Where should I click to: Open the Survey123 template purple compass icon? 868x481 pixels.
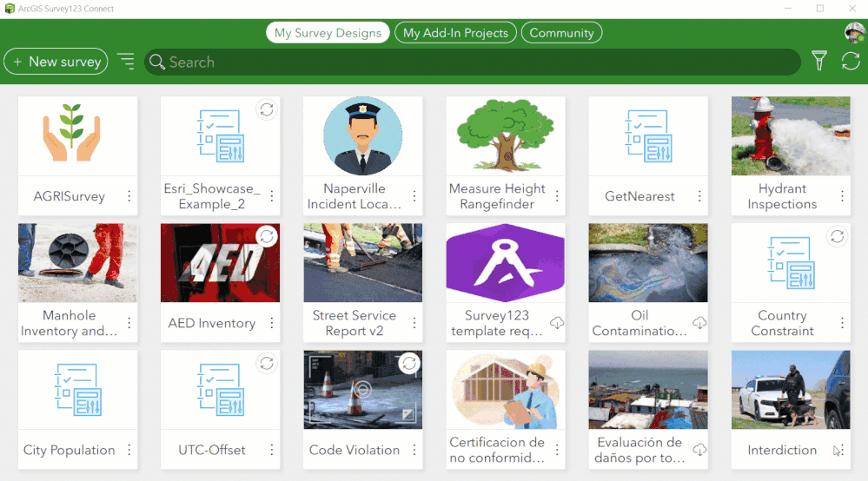click(506, 262)
